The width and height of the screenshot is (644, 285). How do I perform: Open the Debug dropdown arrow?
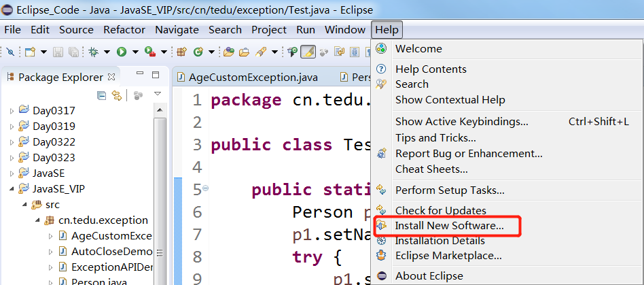pos(107,52)
